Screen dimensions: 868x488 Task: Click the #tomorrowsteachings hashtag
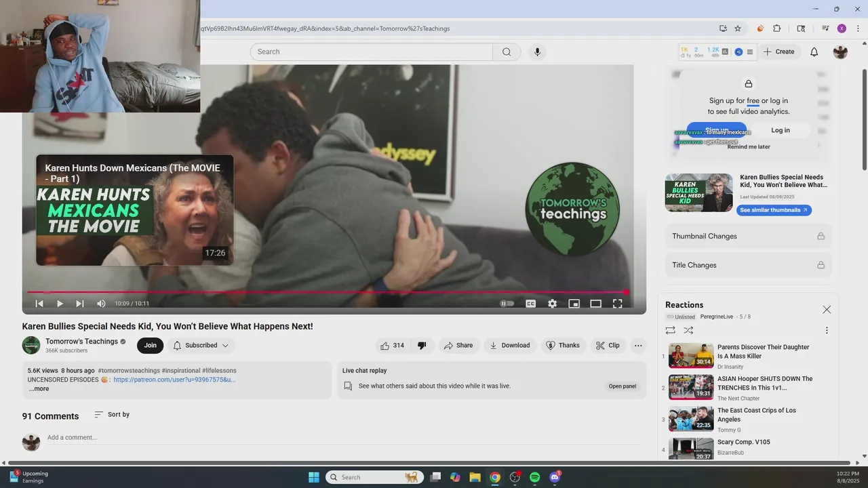click(x=129, y=371)
